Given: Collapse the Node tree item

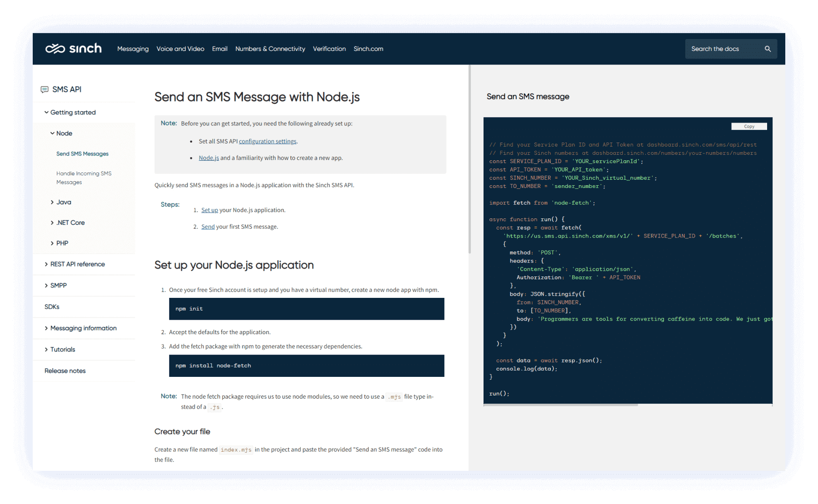Looking at the screenshot, I should pyautogui.click(x=52, y=133).
